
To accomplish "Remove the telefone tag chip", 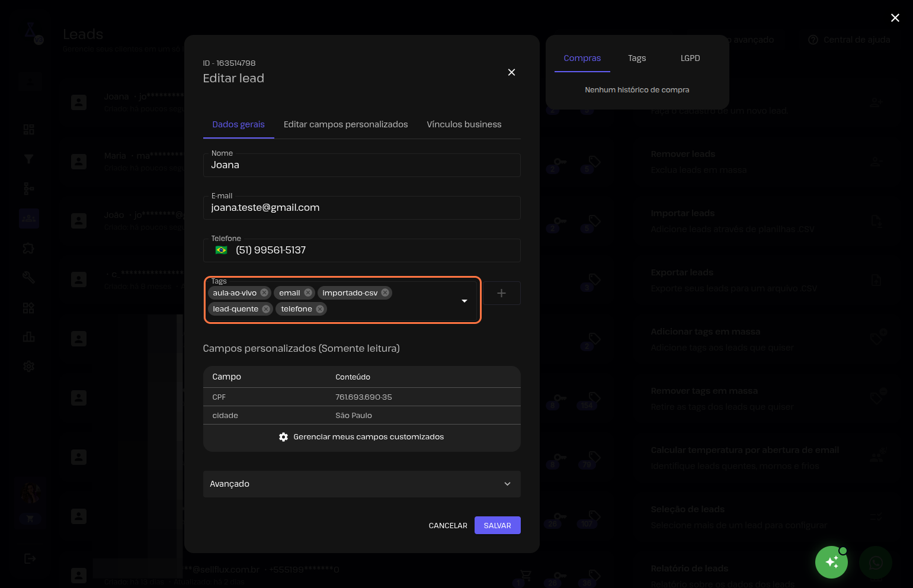I will (x=320, y=309).
